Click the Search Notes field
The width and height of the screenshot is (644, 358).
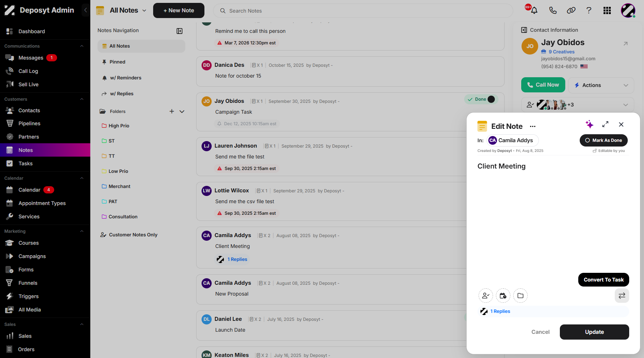click(363, 11)
